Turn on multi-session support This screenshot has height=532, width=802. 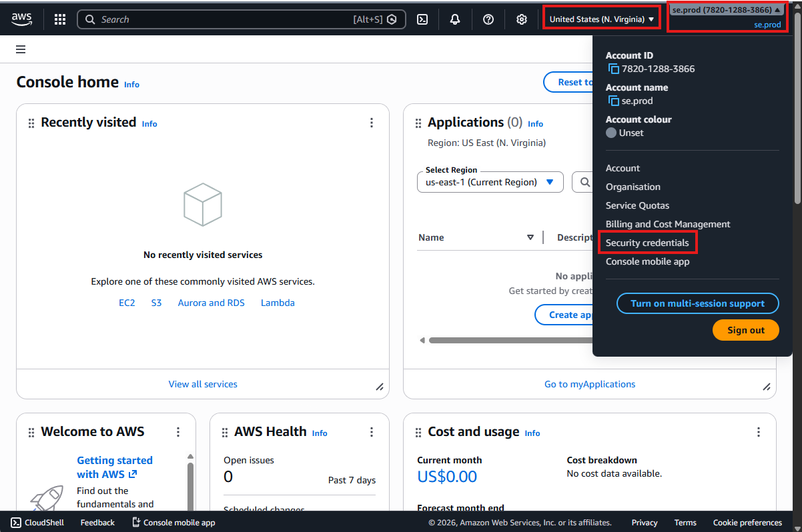pyautogui.click(x=697, y=303)
